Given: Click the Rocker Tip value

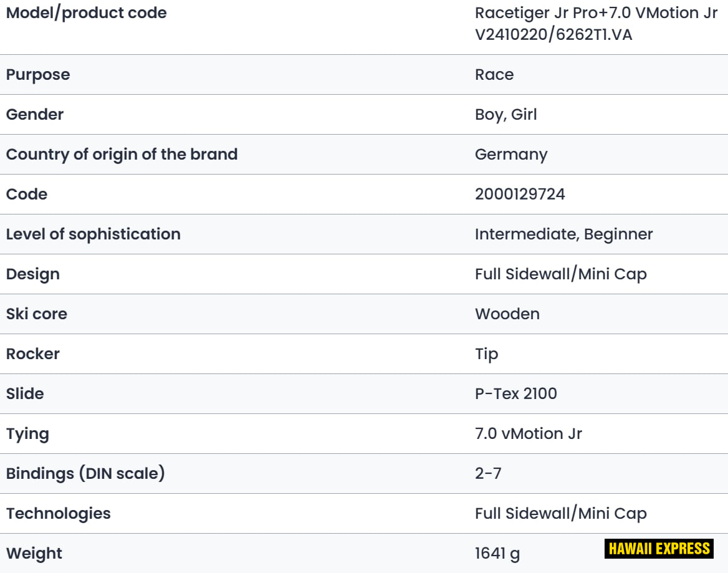Looking at the screenshot, I should coord(486,354).
